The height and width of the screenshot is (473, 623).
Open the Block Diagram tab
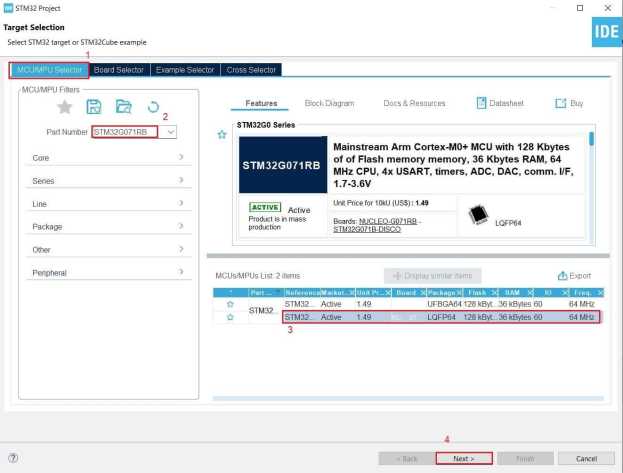click(x=329, y=103)
